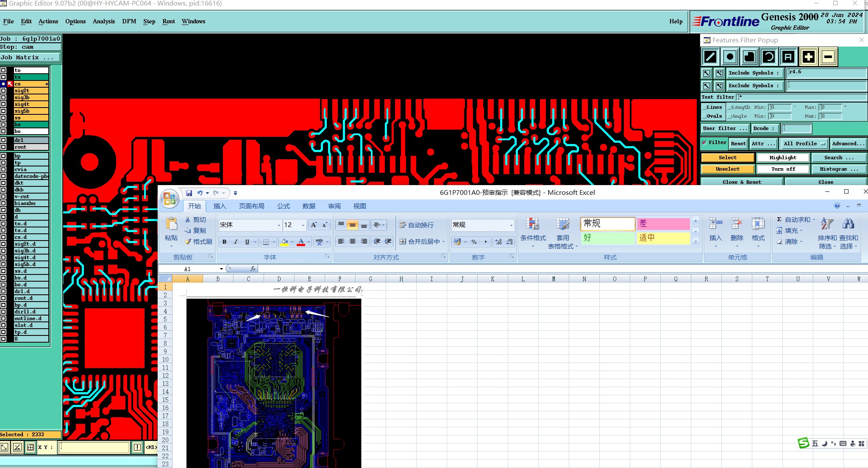Image resolution: width=868 pixels, height=468 pixels.
Task: Save the Excel workbook via quick access
Action: tap(189, 193)
